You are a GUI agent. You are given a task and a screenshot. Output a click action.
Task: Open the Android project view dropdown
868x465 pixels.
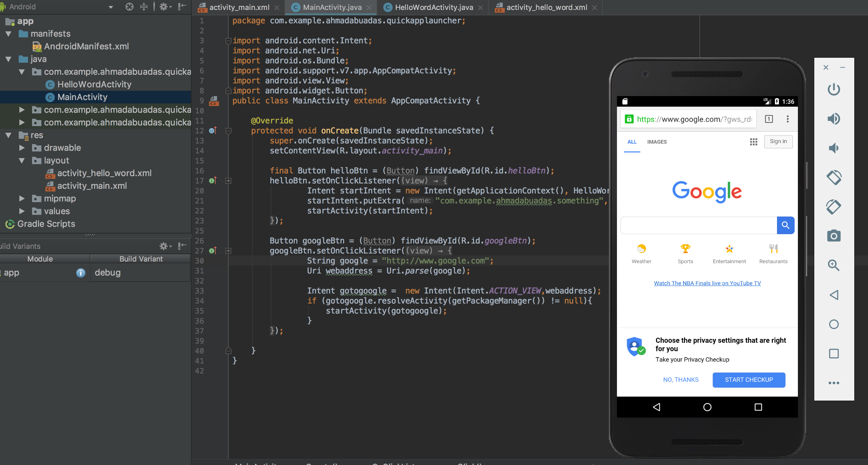(111, 7)
